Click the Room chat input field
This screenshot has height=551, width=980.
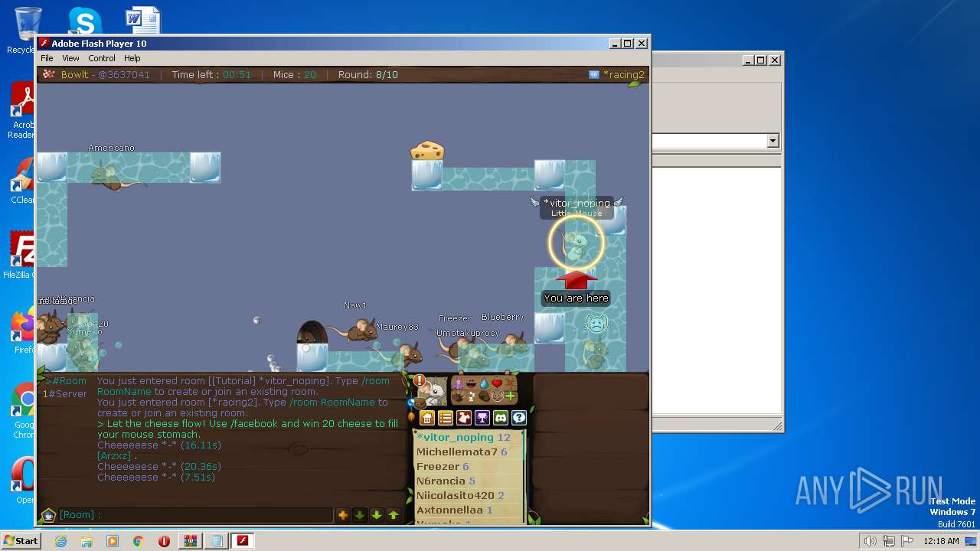196,515
